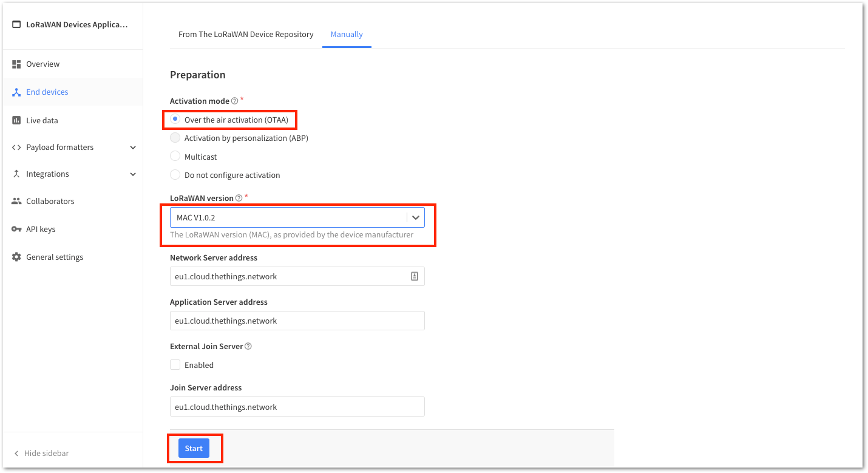Select Activation by personalization (ABP) radio
The image size is (868, 473).
point(175,138)
